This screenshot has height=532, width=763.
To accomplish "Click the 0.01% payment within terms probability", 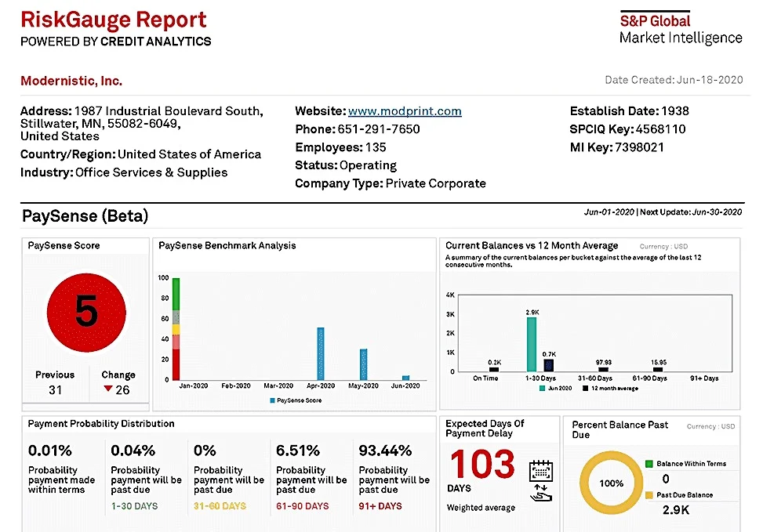I will (50, 451).
